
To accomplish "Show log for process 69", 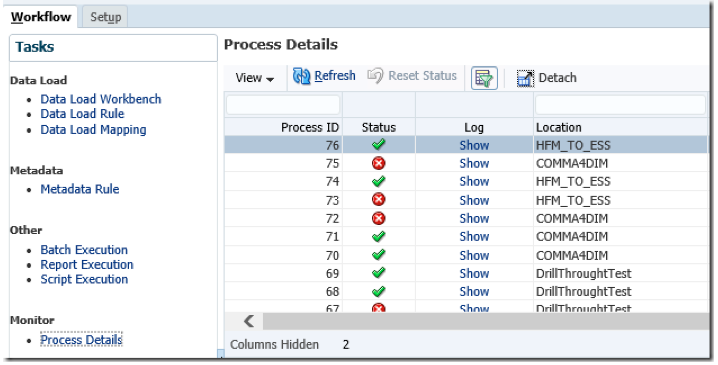I will point(474,273).
